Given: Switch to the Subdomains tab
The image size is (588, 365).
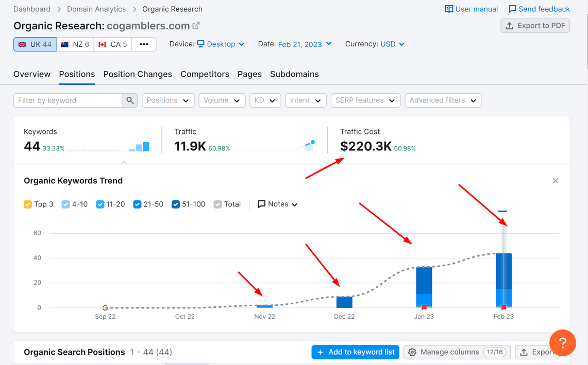Looking at the screenshot, I should pyautogui.click(x=294, y=74).
